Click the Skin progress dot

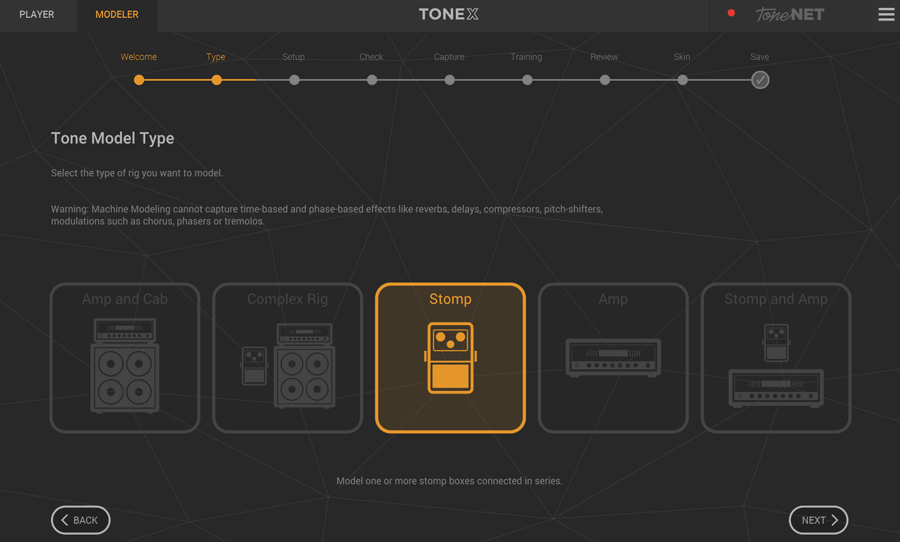682,80
